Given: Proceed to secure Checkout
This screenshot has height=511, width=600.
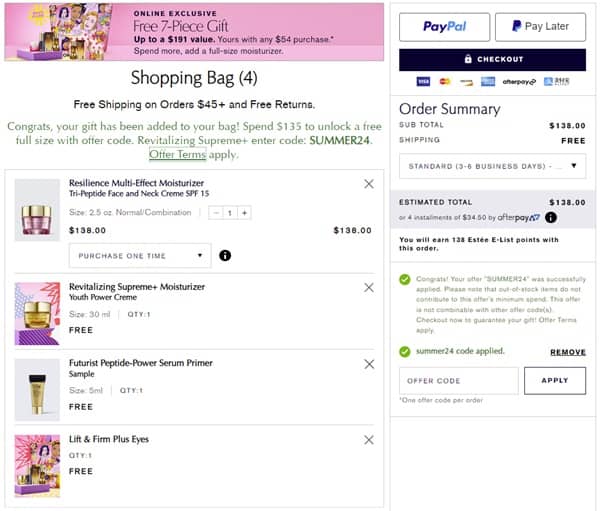Looking at the screenshot, I should [492, 60].
